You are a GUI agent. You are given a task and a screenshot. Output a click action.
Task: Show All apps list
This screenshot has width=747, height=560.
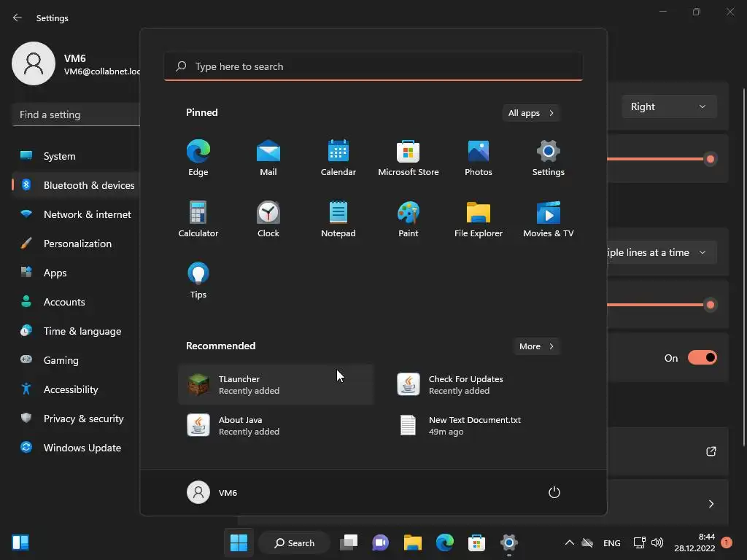click(531, 113)
